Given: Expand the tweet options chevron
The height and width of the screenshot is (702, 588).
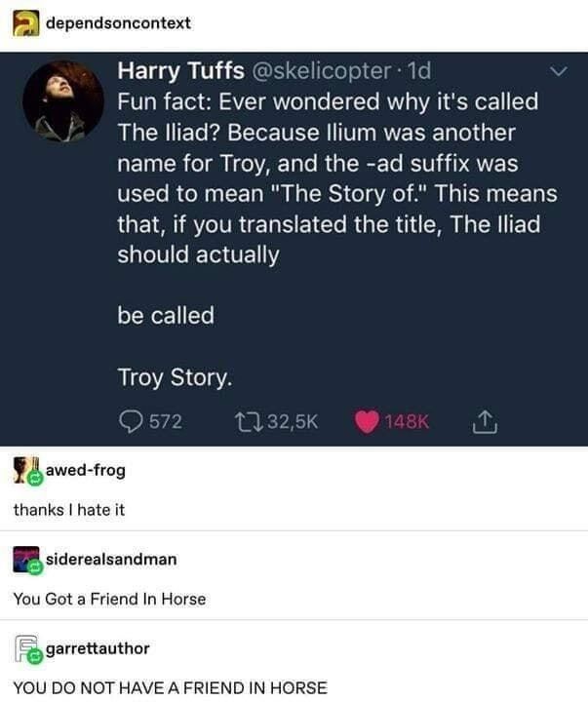Looking at the screenshot, I should 558,71.
